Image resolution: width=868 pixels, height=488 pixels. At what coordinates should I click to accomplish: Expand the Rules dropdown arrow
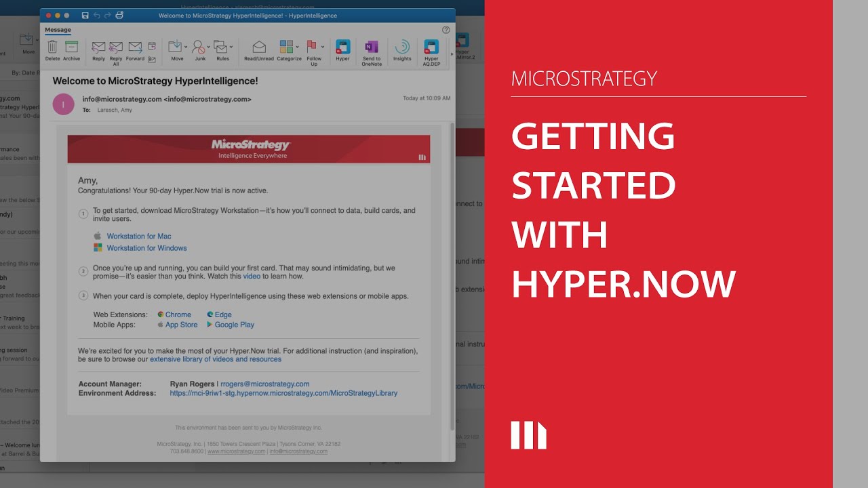point(231,47)
